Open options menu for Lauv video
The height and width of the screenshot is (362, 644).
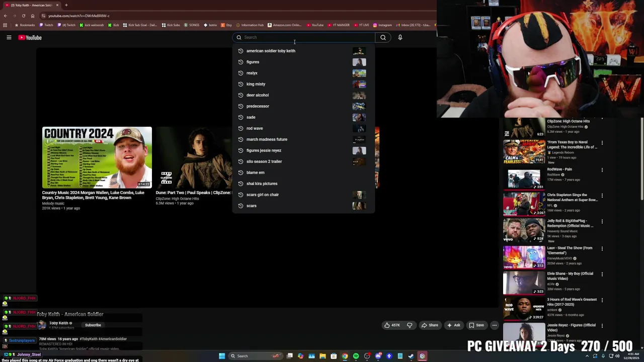click(x=602, y=248)
